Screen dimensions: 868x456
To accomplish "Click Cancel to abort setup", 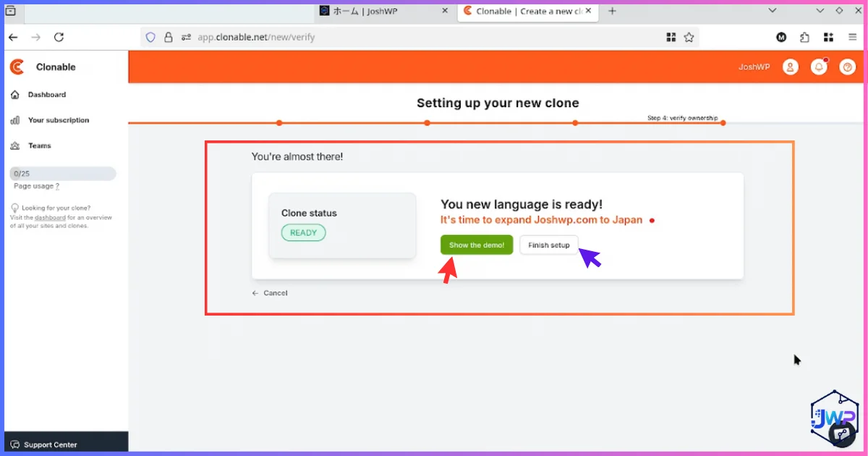I will tap(270, 293).
